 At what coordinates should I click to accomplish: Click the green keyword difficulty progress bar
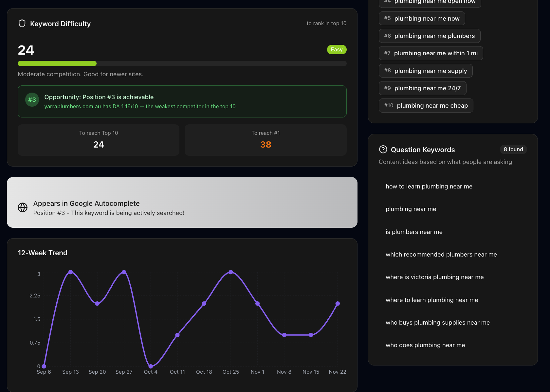[x=57, y=63]
